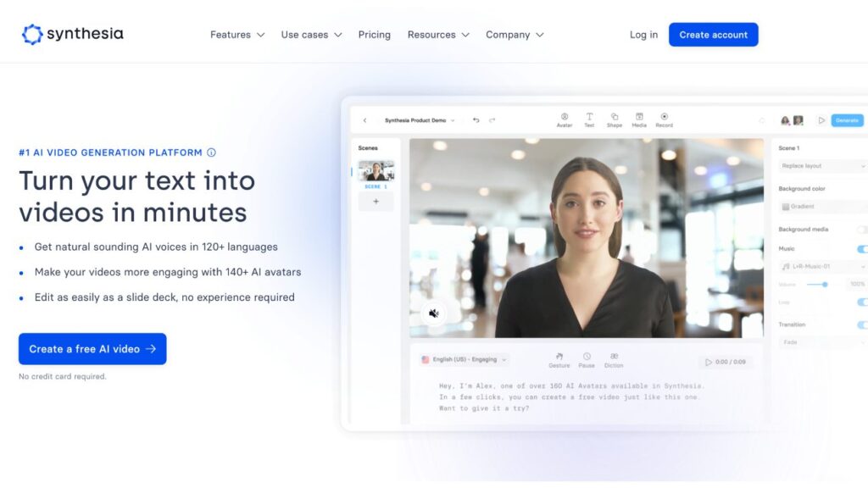
Task: Toggle the Transition switch
Action: pos(862,324)
